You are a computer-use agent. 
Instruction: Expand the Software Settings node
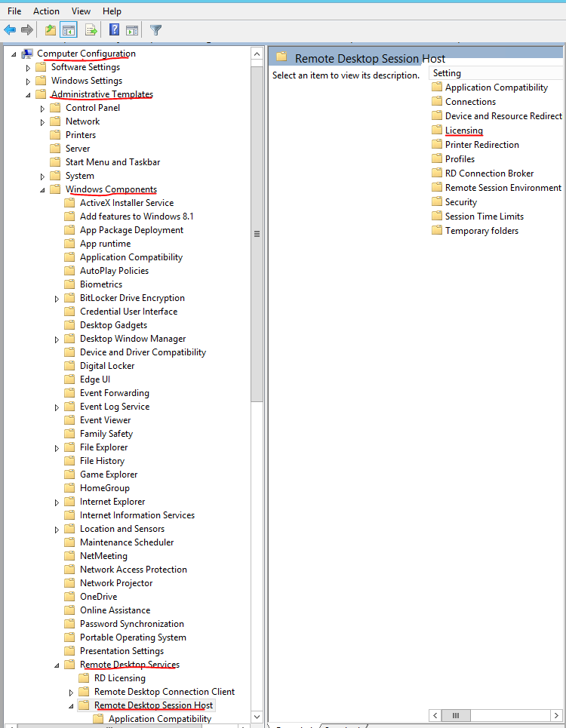[x=28, y=68]
